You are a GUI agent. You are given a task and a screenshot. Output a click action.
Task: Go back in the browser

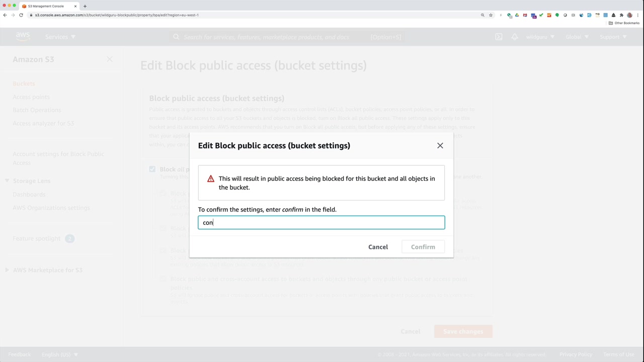click(5, 15)
